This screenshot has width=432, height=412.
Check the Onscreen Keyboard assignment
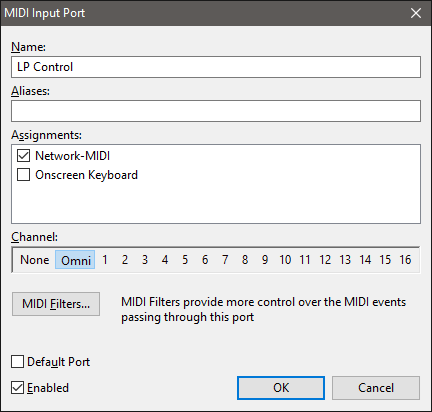pos(23,175)
